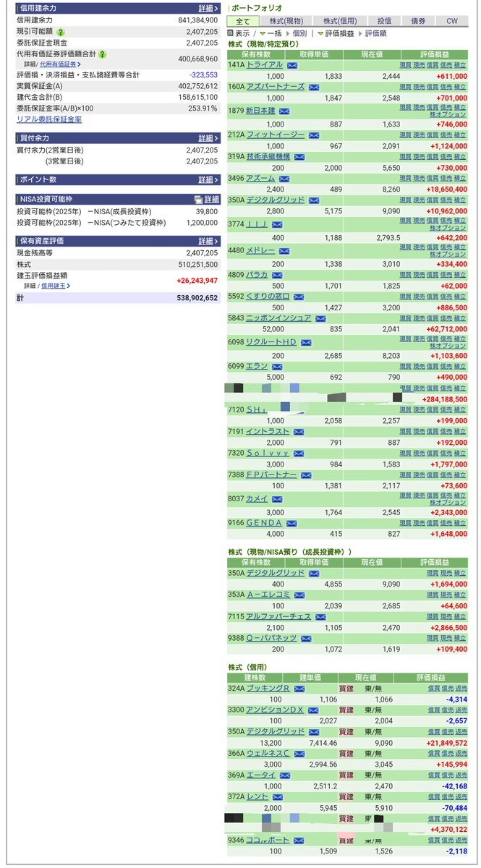Click the envelope icon next to イントラスト
Screen dimensions: 481x868
(299, 432)
